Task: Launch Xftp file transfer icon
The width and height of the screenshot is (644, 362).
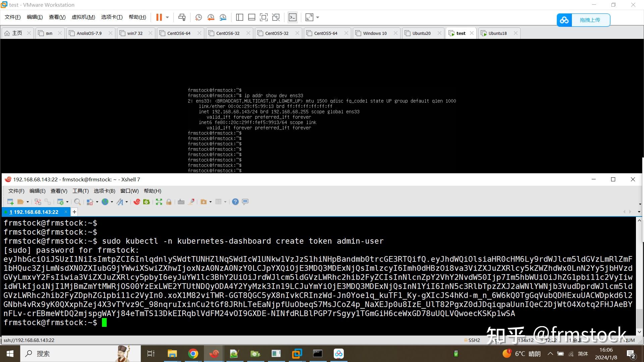Action: click(147, 202)
